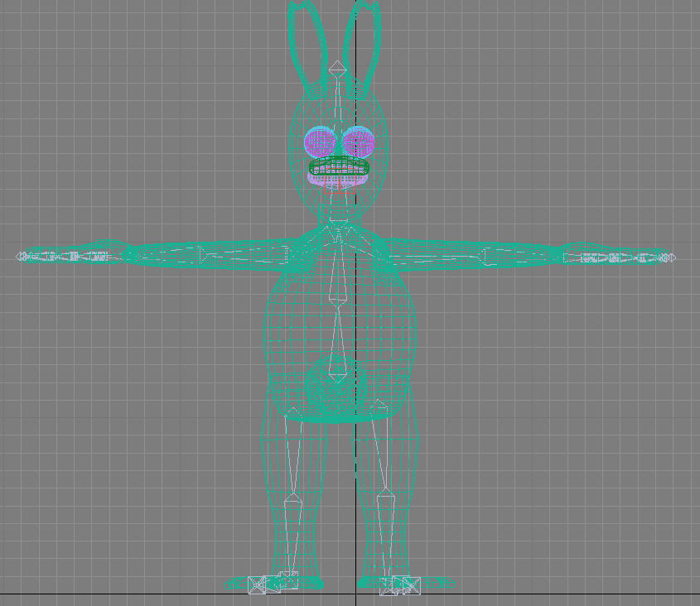Pick the magenta eye sphere on the right
The image size is (700, 606).
tap(359, 142)
